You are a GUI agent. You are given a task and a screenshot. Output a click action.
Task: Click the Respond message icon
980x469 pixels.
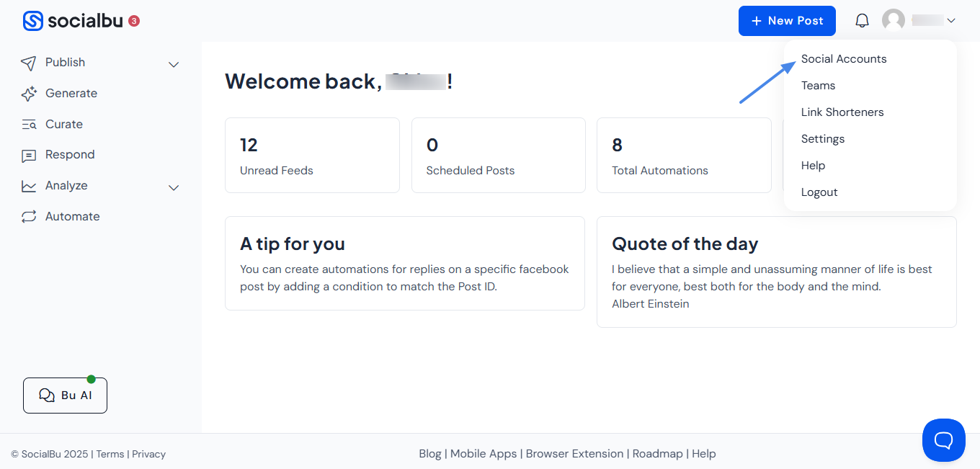point(29,155)
